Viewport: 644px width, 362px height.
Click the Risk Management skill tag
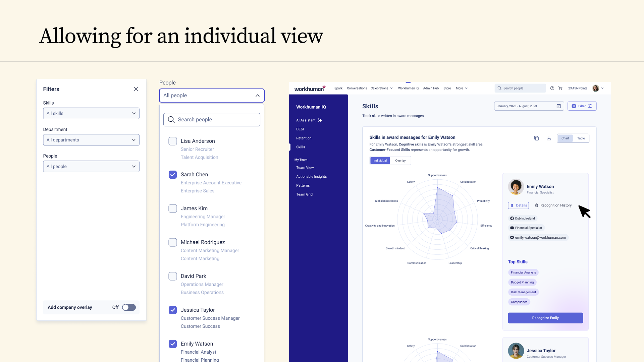(523, 292)
